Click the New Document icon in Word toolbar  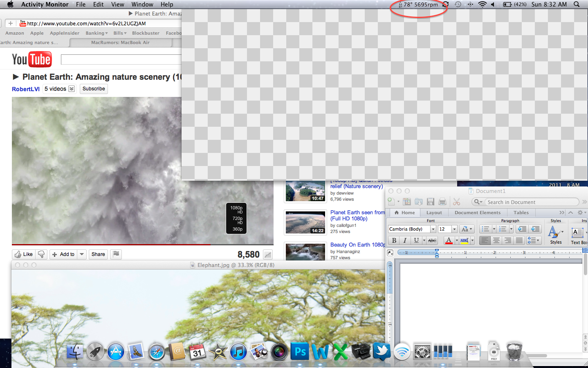pos(391,202)
